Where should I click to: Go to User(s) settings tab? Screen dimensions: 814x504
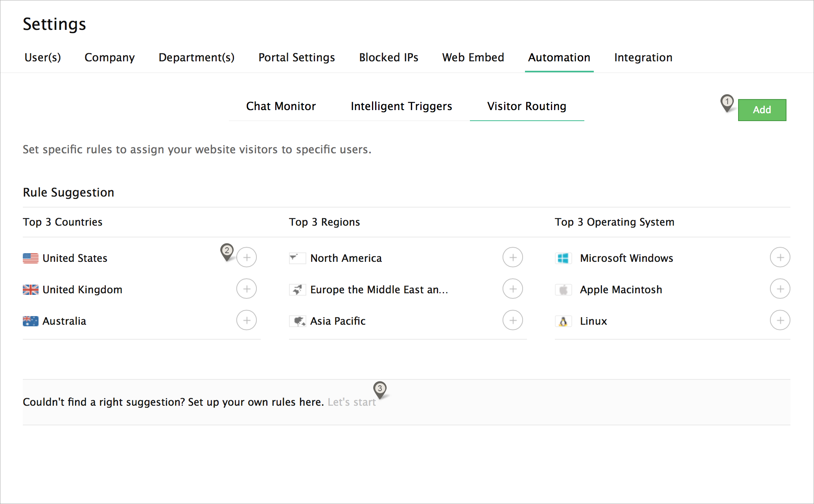pos(42,57)
